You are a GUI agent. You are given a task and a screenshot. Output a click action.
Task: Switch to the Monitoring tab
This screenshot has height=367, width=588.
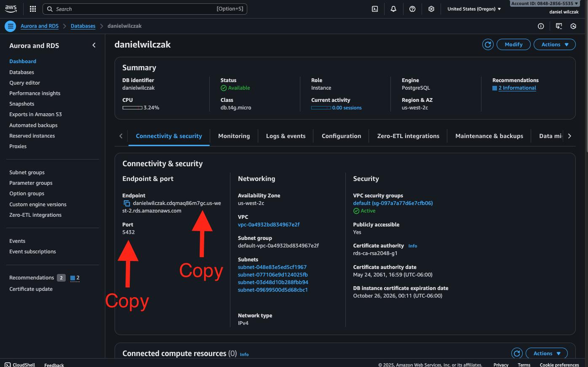tap(234, 136)
